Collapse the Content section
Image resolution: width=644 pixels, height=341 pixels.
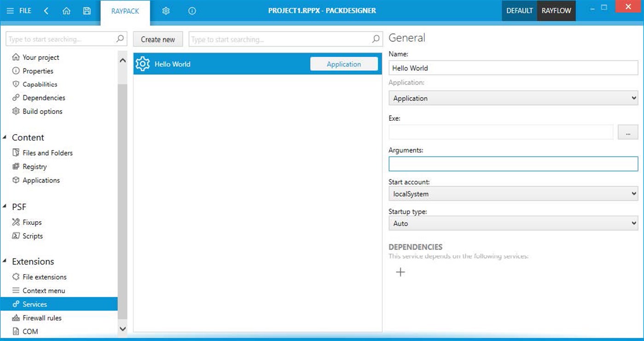pyautogui.click(x=5, y=138)
